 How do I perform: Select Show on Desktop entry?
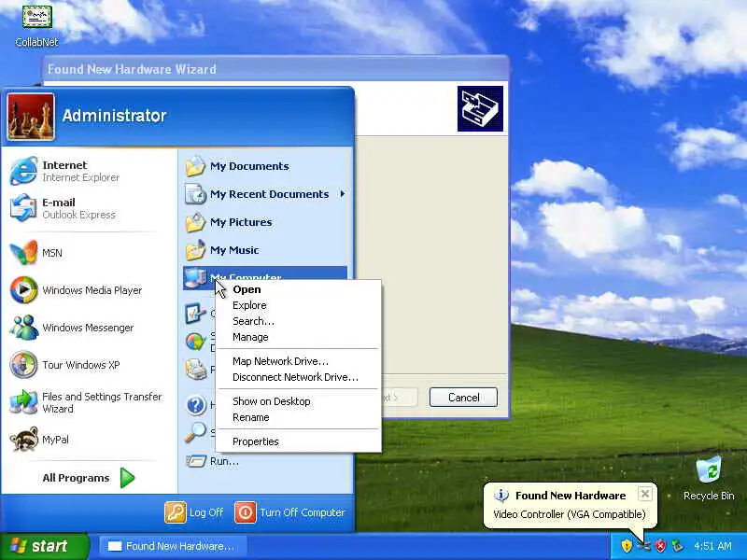[298, 401]
